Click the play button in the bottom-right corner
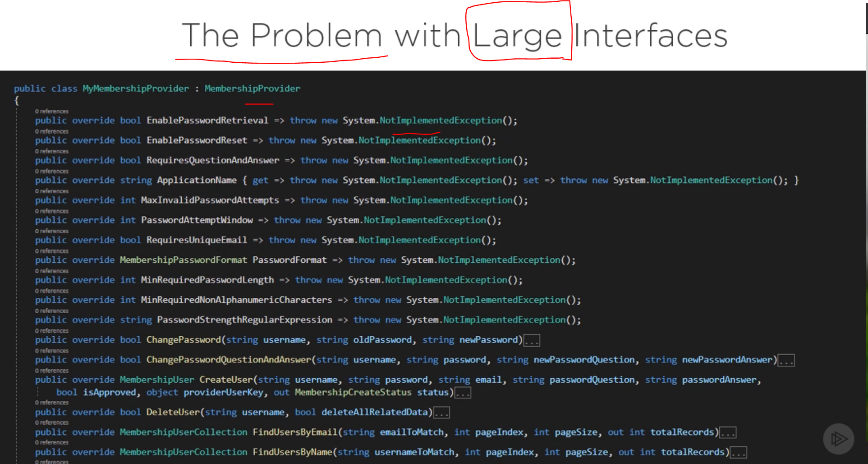 [x=838, y=439]
